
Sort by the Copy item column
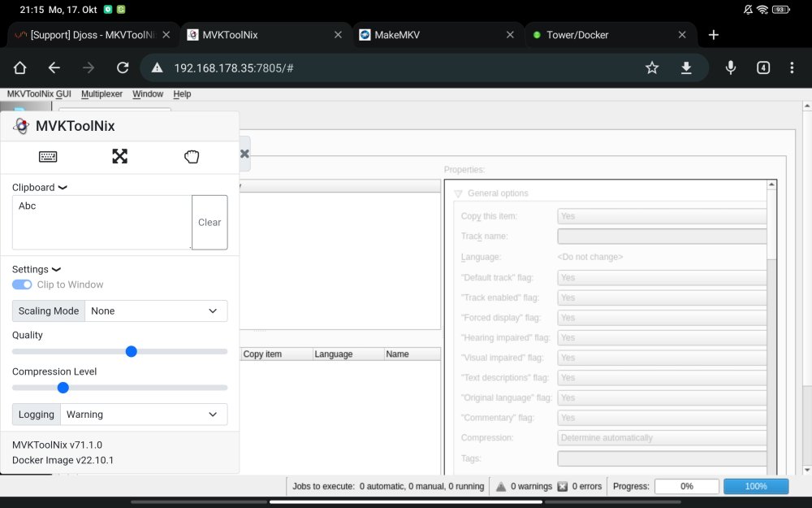pyautogui.click(x=277, y=354)
